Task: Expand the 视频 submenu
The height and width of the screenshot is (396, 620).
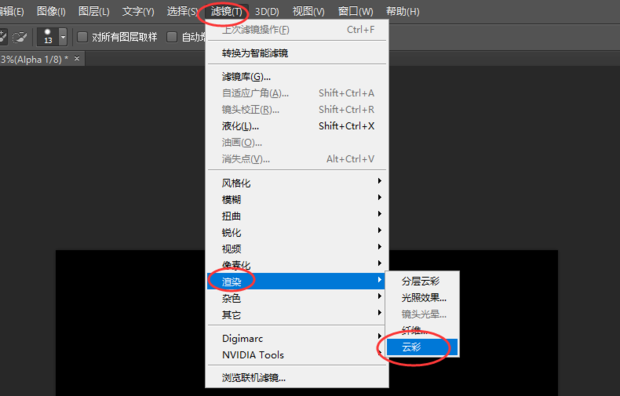Action: click(x=297, y=249)
